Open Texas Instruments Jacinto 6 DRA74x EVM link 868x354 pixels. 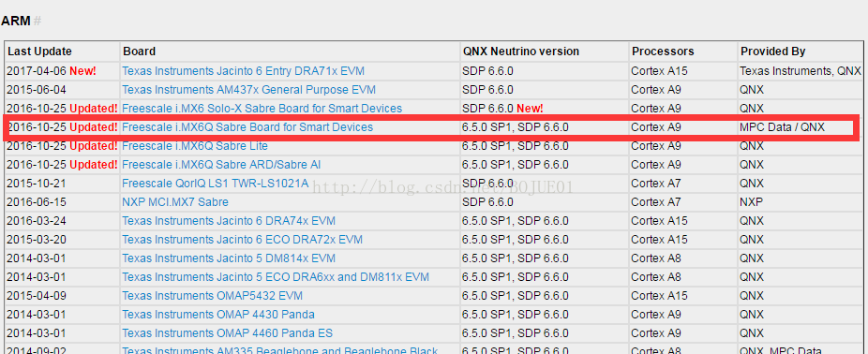coord(229,221)
